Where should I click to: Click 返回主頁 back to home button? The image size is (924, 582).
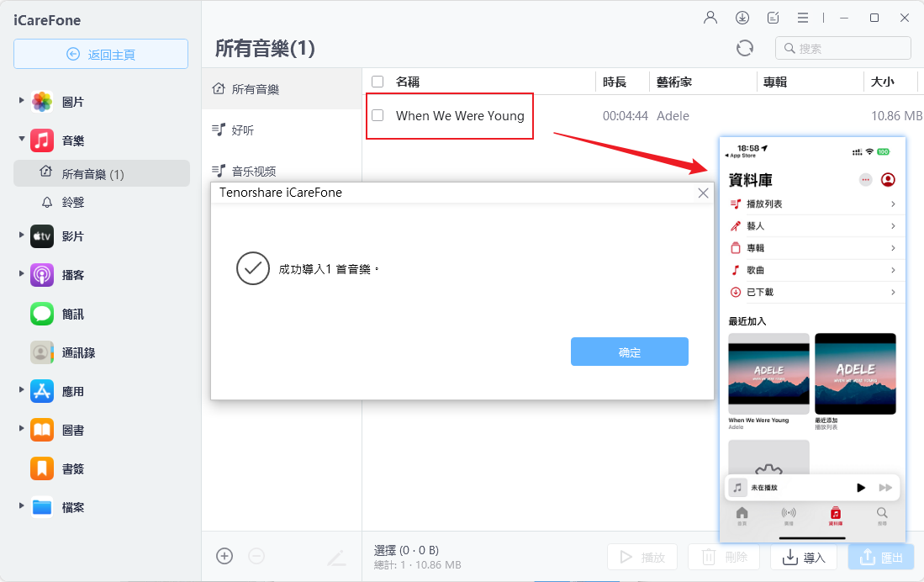point(101,55)
